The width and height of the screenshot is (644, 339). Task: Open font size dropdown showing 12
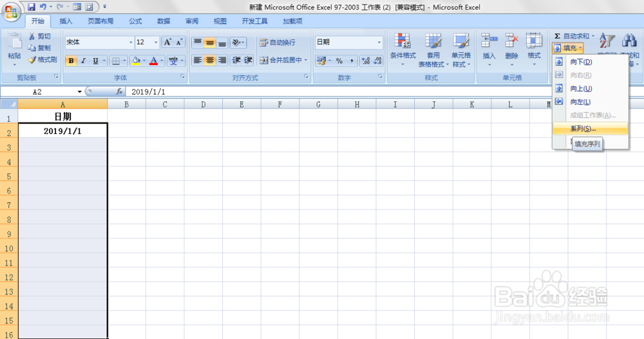[156, 43]
